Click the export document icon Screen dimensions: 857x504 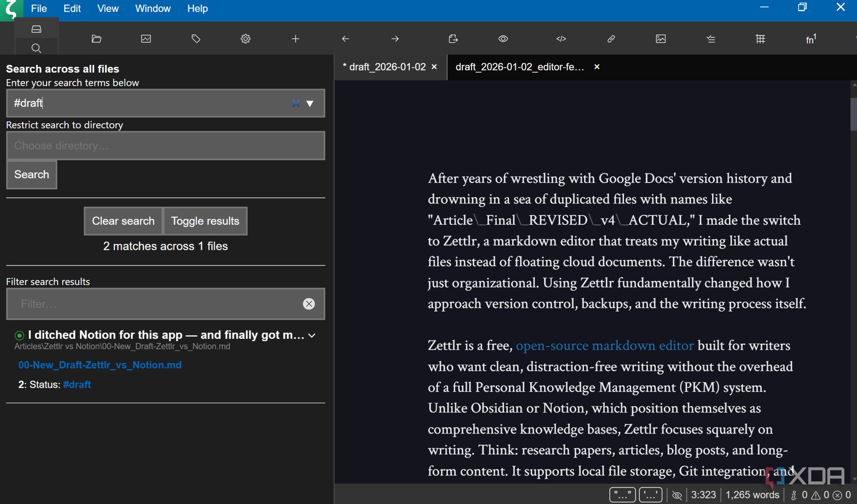coord(453,39)
